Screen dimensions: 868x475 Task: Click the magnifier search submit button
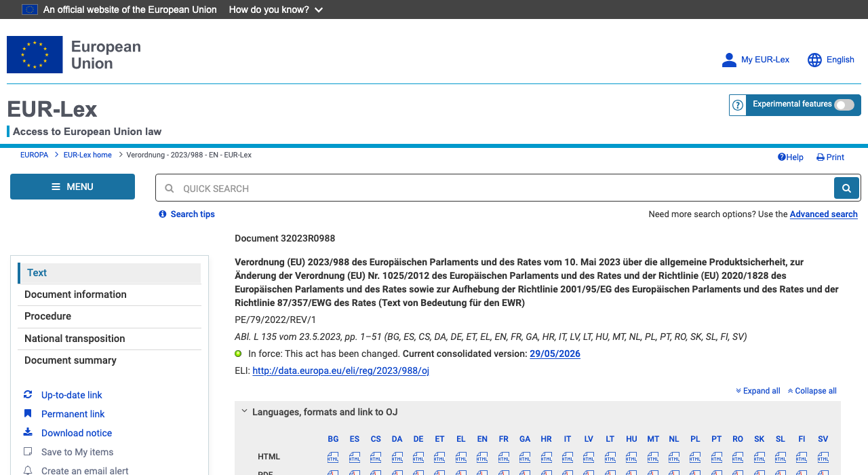pos(846,188)
